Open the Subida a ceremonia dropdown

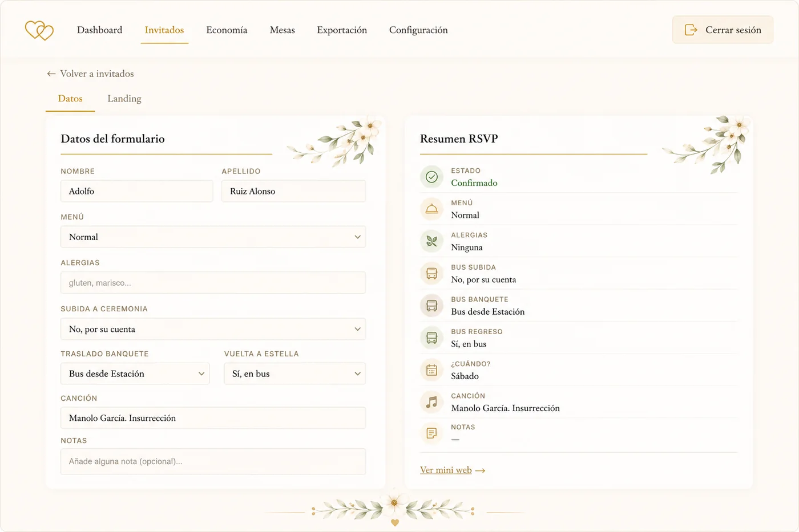coord(213,329)
